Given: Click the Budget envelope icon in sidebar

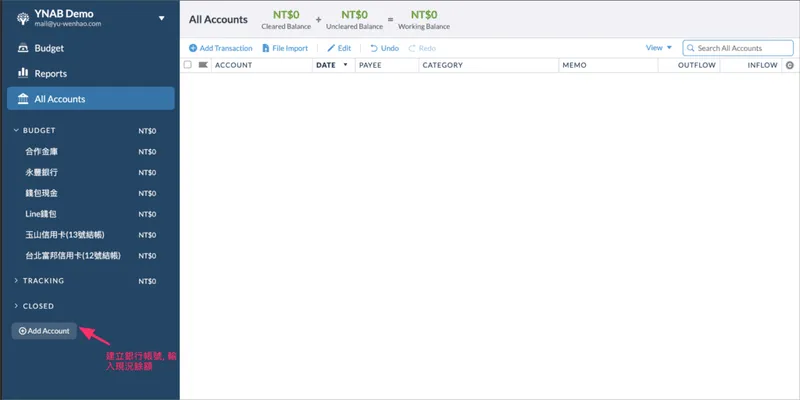Looking at the screenshot, I should [23, 48].
